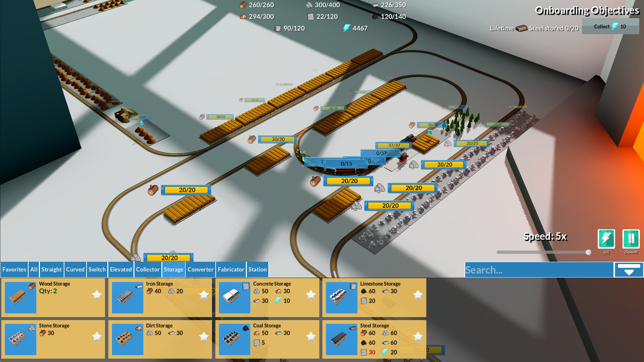Select the Concrete Storage building icon
Viewport: 644px width, 362px height.
point(234,297)
